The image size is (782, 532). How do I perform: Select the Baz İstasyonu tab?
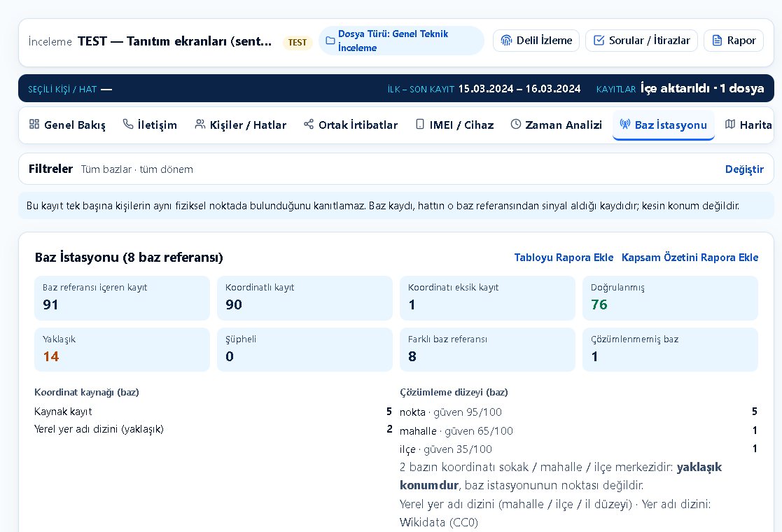663,125
